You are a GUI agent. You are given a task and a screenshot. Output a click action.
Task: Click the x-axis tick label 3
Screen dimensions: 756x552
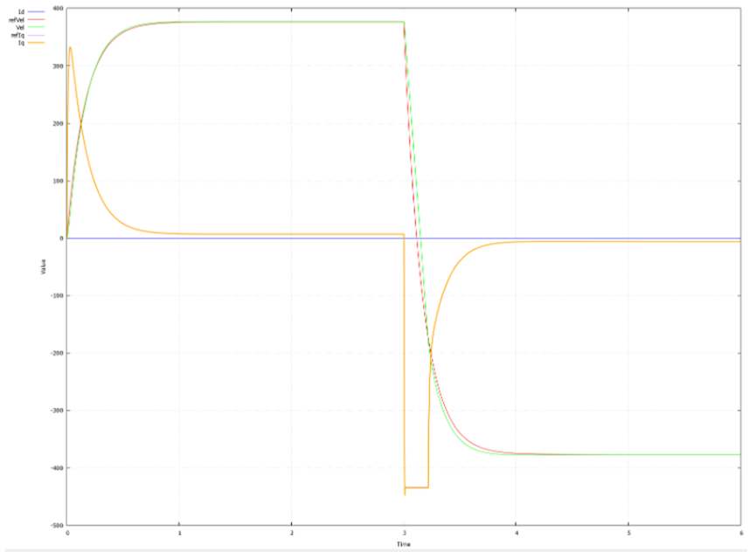pos(404,533)
